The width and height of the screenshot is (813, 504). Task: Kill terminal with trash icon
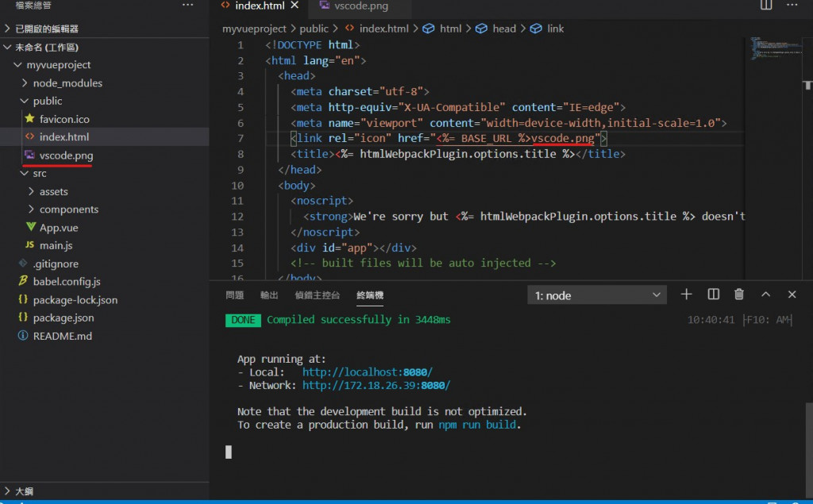coord(739,294)
